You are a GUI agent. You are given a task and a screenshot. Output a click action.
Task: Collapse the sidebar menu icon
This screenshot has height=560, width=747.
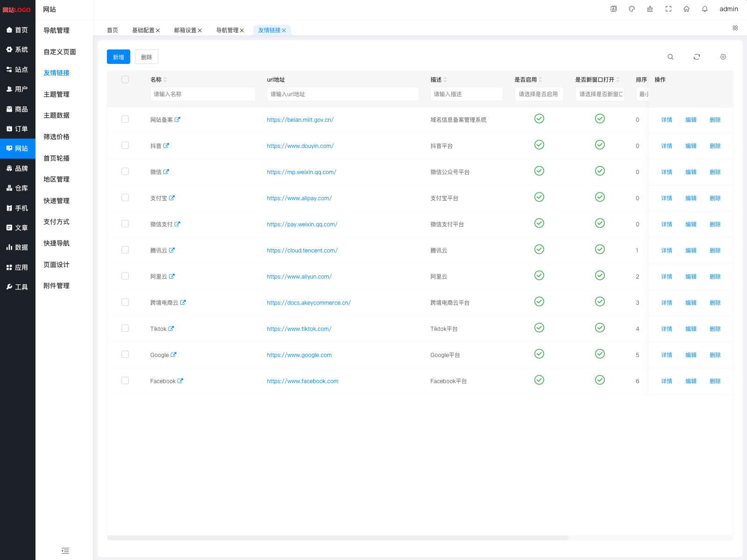point(65,551)
